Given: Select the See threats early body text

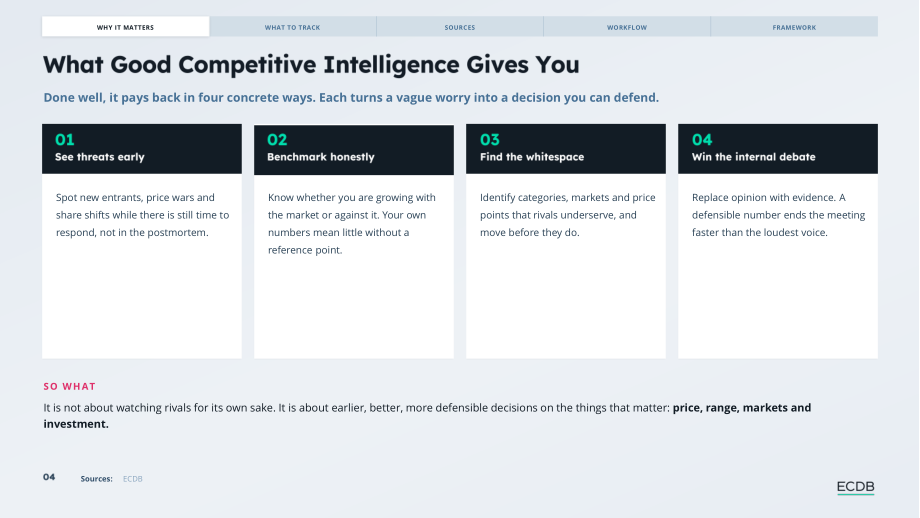Looking at the screenshot, I should coord(143,215).
